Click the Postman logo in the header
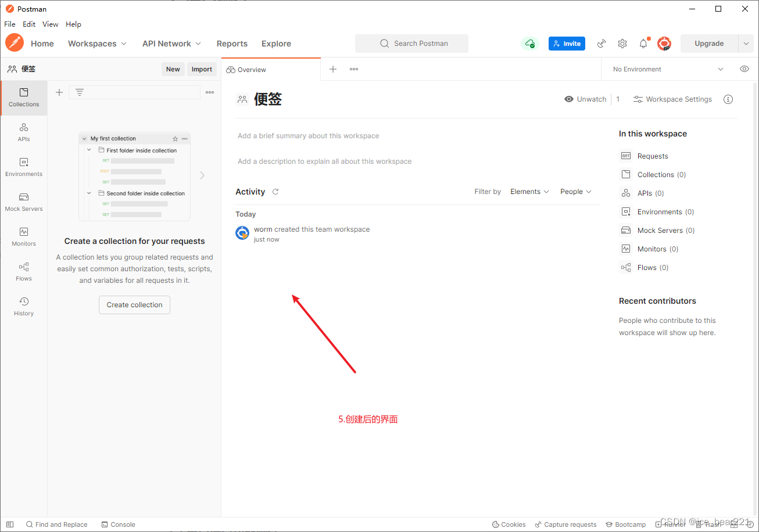This screenshot has height=532, width=759. (15, 43)
